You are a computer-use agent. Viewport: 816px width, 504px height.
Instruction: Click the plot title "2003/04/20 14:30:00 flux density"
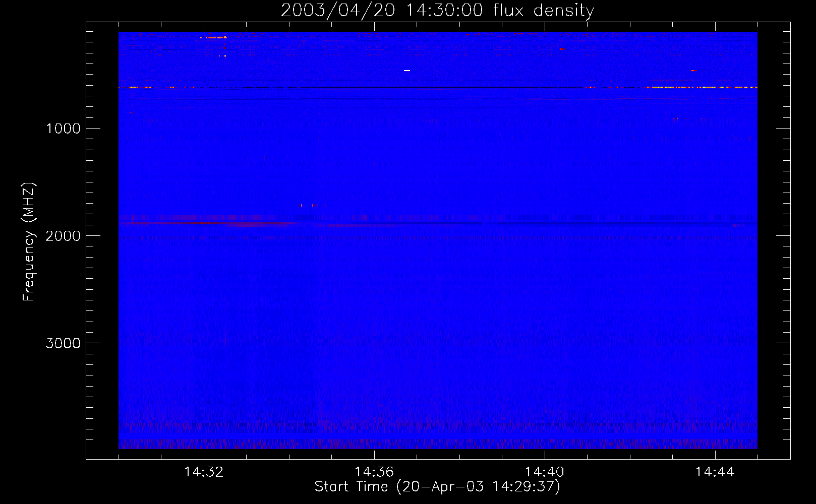tap(437, 11)
